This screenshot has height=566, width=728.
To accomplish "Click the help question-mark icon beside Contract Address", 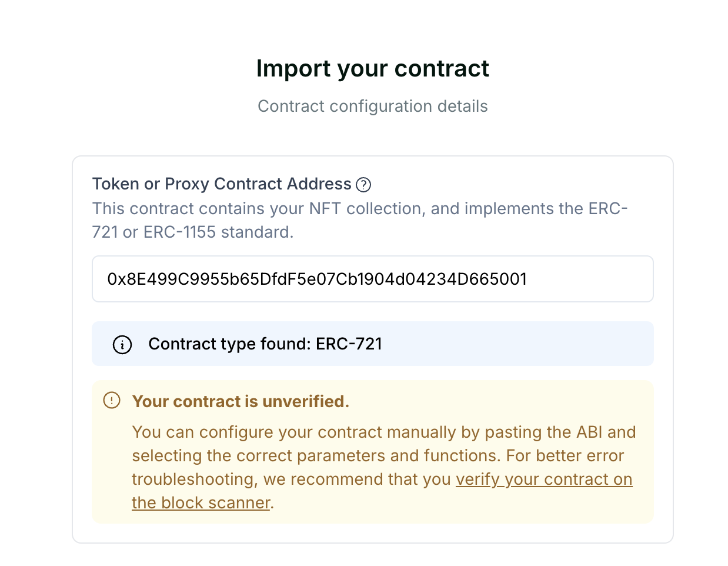I will coord(363,185).
